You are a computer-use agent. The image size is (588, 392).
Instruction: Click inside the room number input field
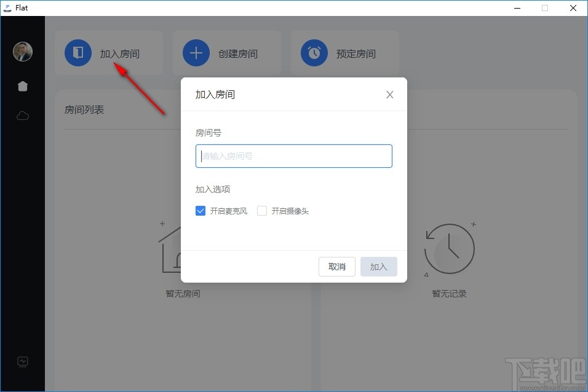(x=293, y=155)
